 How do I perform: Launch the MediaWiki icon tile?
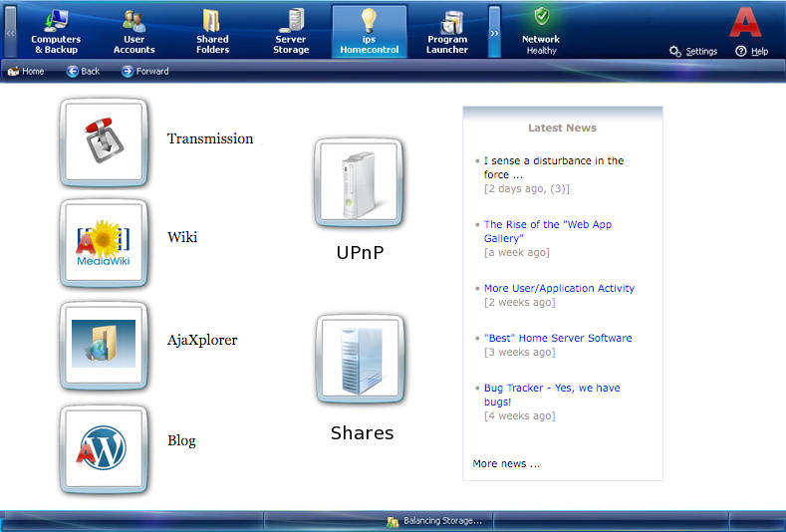point(104,243)
